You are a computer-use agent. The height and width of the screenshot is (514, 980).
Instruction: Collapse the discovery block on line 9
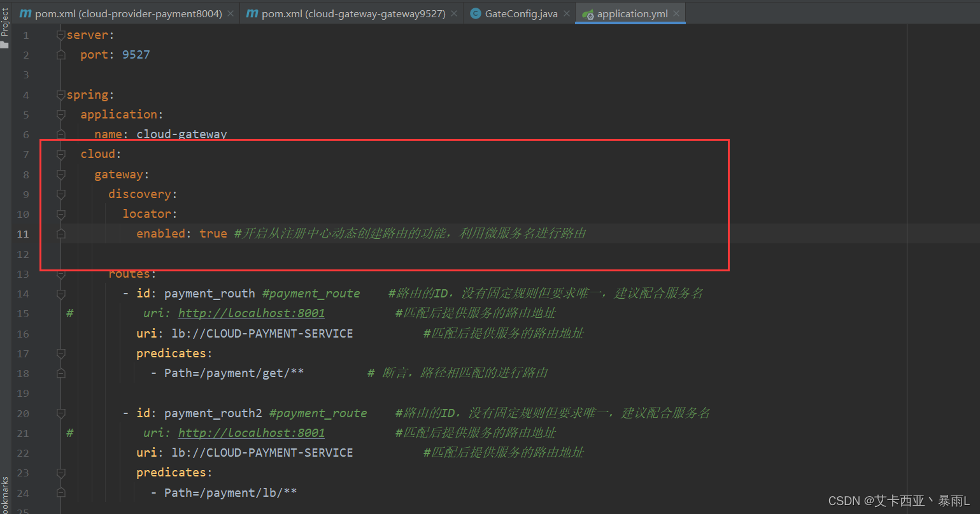[61, 194]
